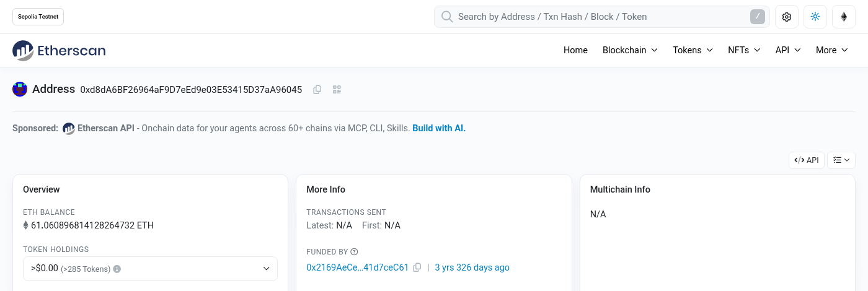Open the Build with AI link

439,128
